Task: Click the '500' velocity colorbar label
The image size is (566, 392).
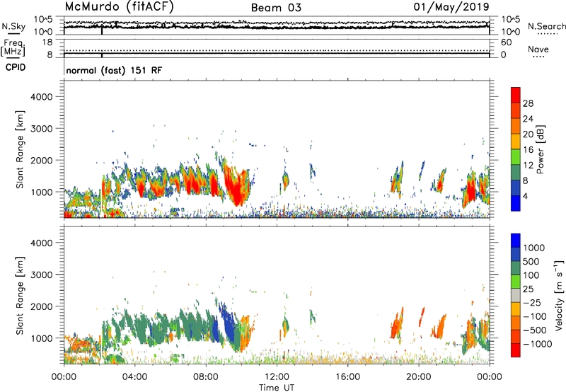Action: coord(531,262)
